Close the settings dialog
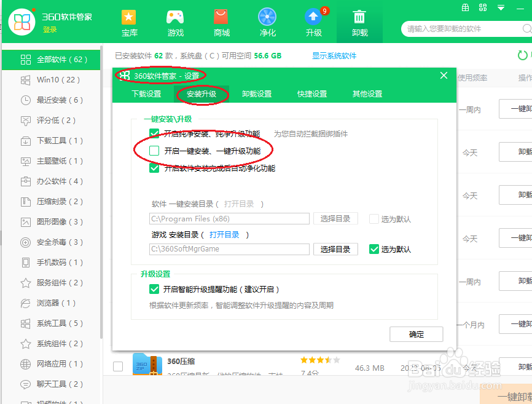This screenshot has width=532, height=404. point(444,76)
